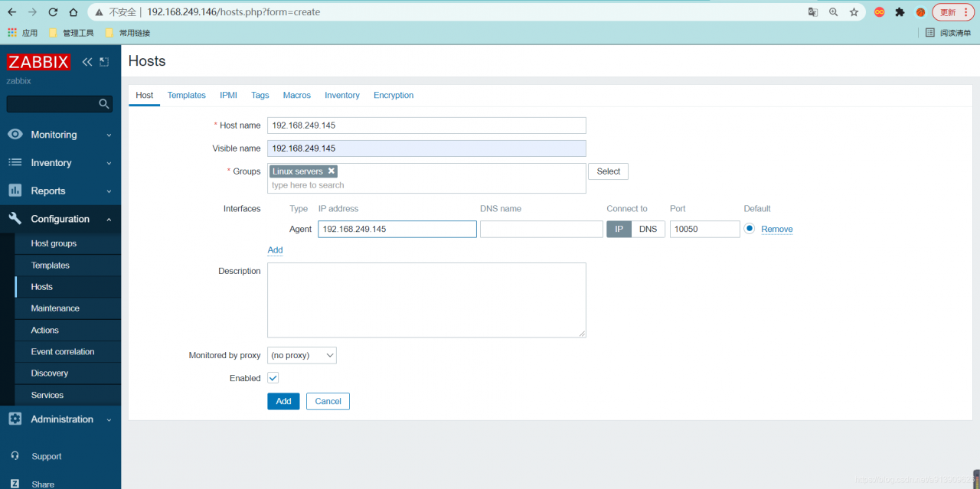Click the Cancel button
This screenshot has width=980, height=489.
coord(328,401)
